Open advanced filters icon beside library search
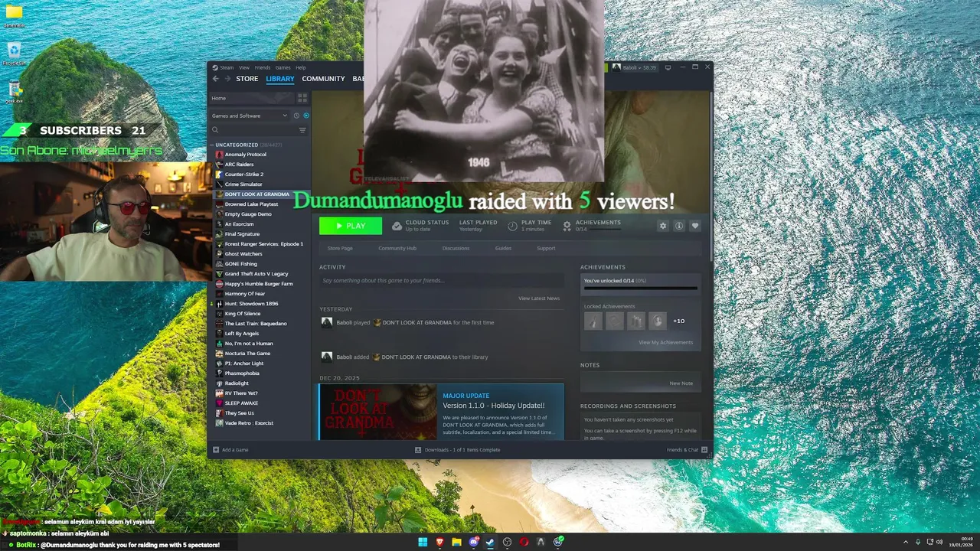980x551 pixels. coord(302,130)
